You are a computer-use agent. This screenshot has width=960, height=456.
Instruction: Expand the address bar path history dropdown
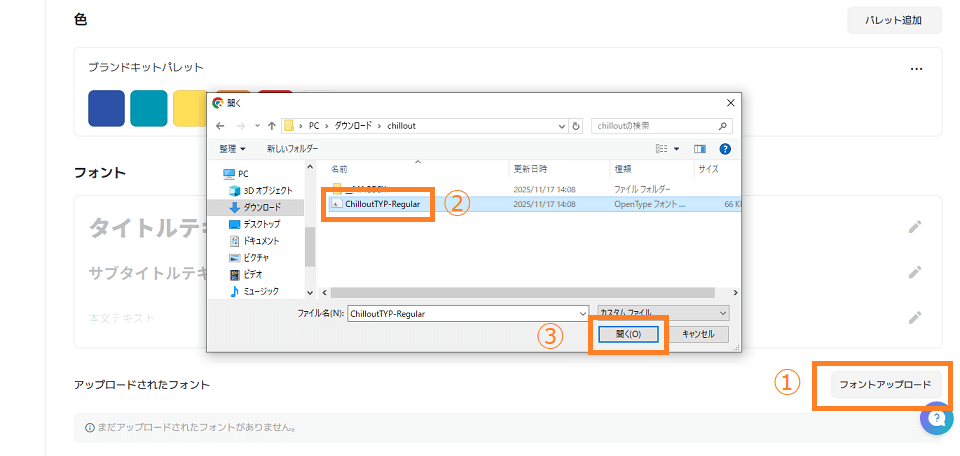tap(563, 126)
